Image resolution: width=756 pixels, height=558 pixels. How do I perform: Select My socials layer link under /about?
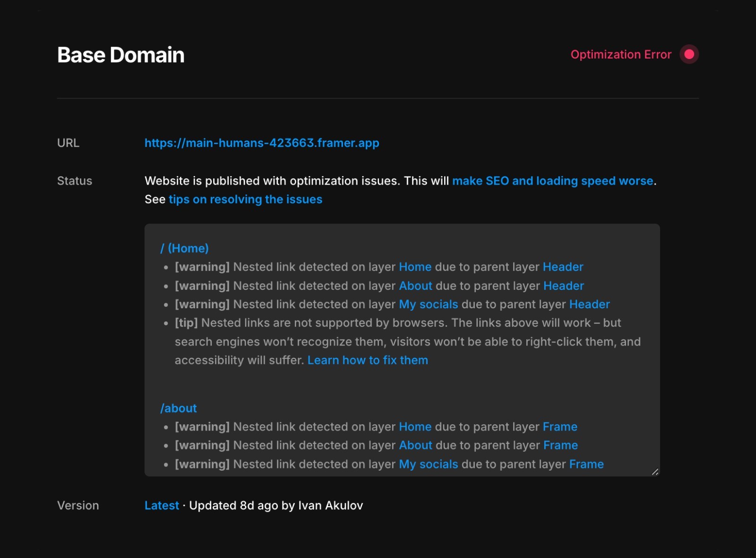point(429,464)
